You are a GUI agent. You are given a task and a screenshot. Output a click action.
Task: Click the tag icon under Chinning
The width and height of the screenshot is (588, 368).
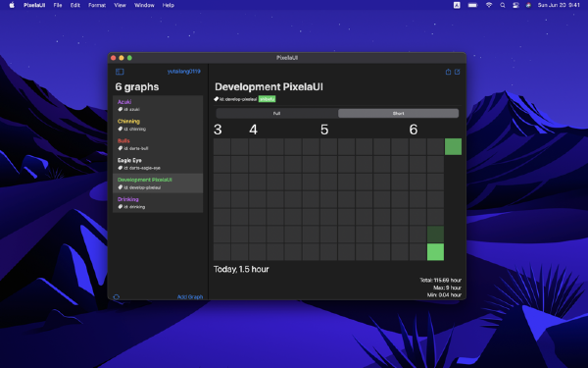click(x=121, y=129)
